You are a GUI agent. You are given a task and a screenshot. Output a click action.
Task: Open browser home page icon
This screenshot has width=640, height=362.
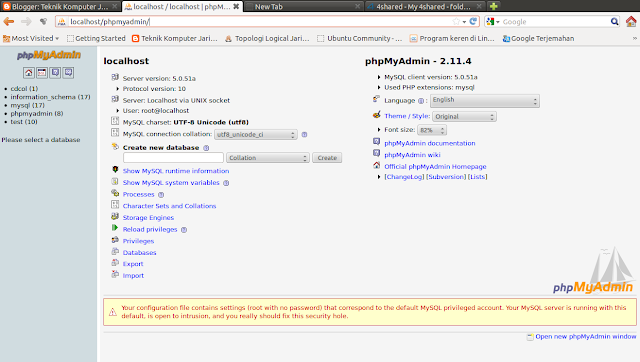point(631,21)
